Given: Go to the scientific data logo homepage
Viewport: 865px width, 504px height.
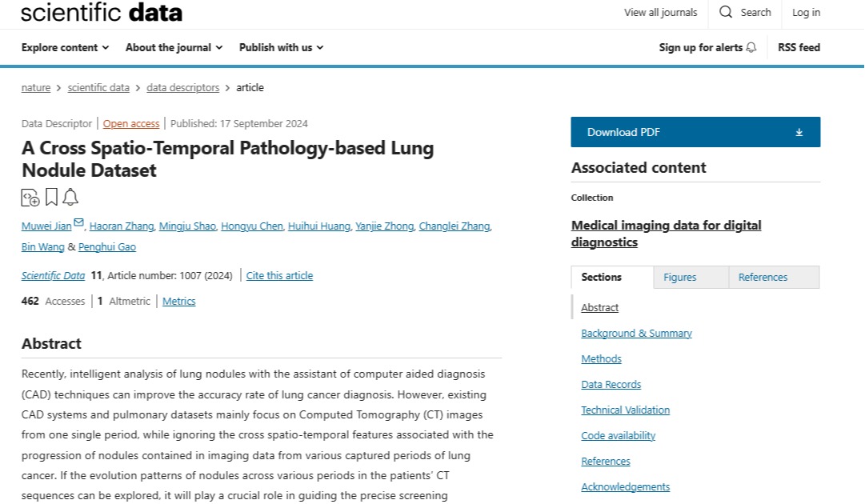Looking at the screenshot, I should pyautogui.click(x=102, y=12).
